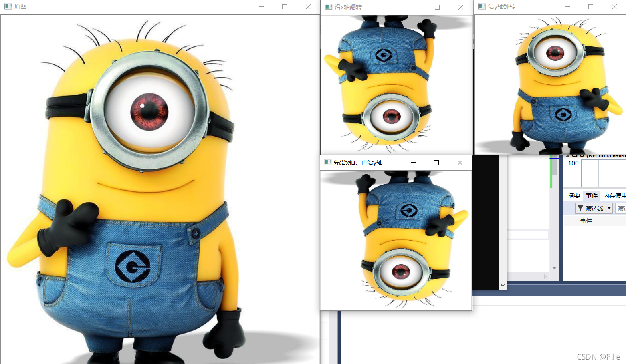Image resolution: width=626 pixels, height=364 pixels.
Task: Switch to the 摘要 tab
Action: [574, 195]
